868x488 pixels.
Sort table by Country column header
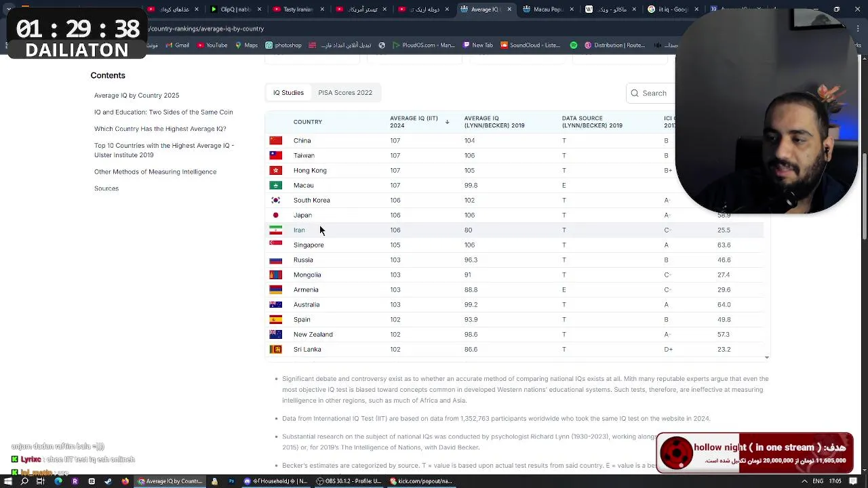point(308,122)
